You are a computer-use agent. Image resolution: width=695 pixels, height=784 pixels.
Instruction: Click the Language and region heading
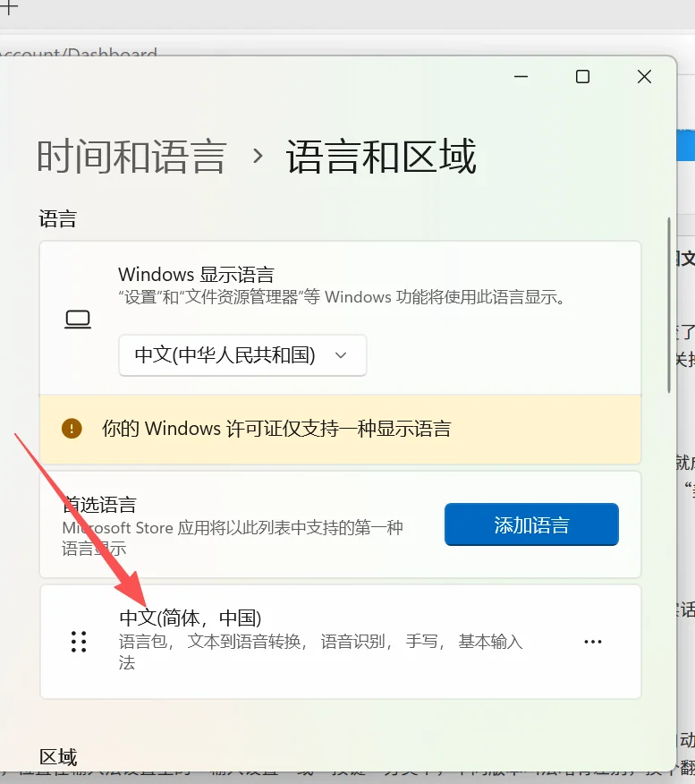381,157
